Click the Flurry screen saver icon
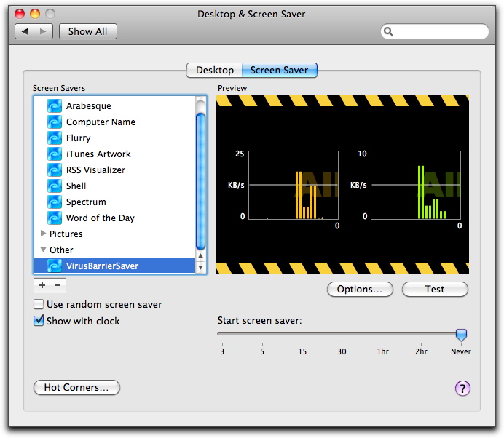This screenshot has width=504, height=438. pyautogui.click(x=55, y=138)
